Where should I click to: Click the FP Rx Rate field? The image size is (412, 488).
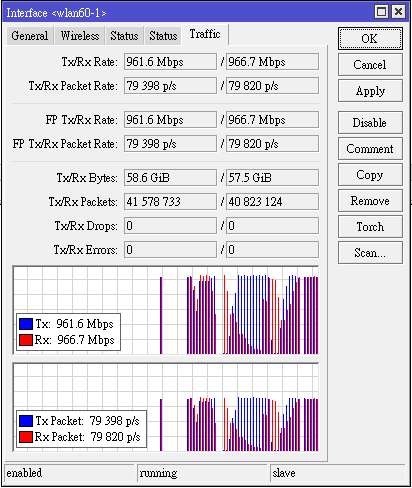click(x=272, y=120)
